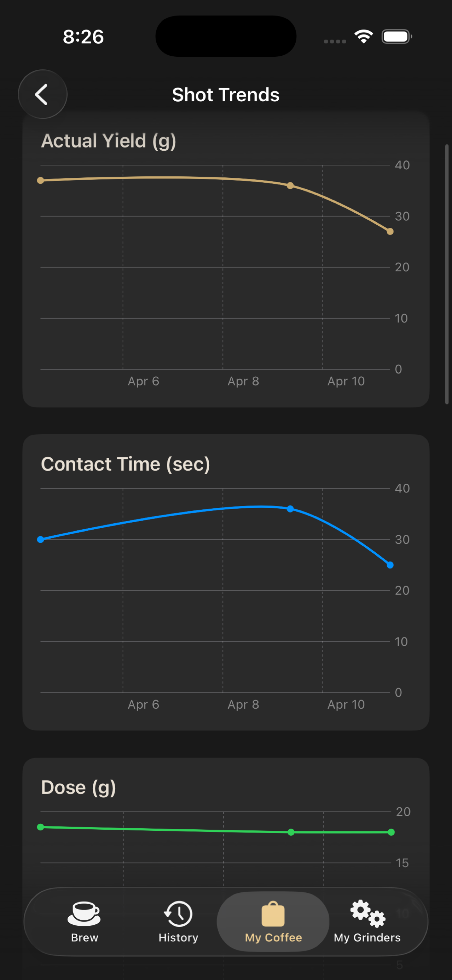
Task: Open the History clock icon
Action: coord(178,913)
